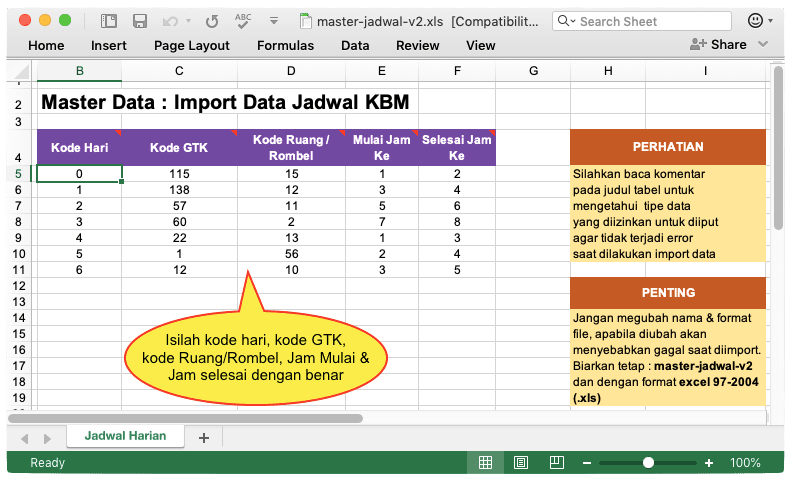The width and height of the screenshot is (791, 481).
Task: Click the yellow 'Isilah kode hari' callout bubble
Action: pos(256,358)
